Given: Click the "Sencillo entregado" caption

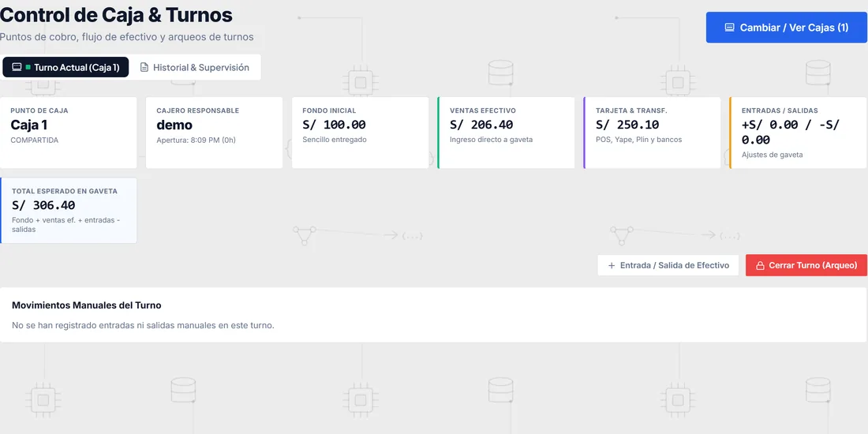Looking at the screenshot, I should tap(335, 140).
